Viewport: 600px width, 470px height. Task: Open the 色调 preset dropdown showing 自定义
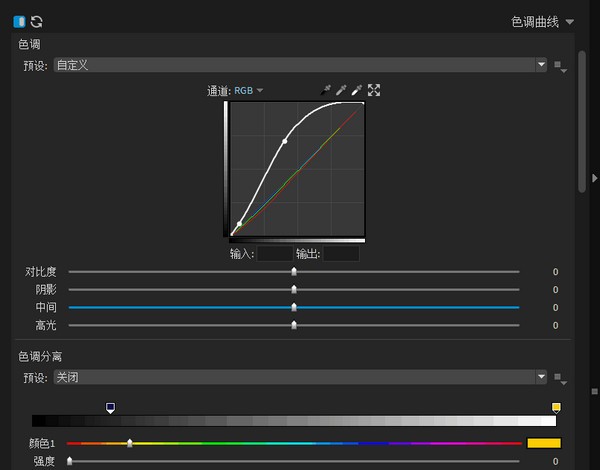point(299,65)
